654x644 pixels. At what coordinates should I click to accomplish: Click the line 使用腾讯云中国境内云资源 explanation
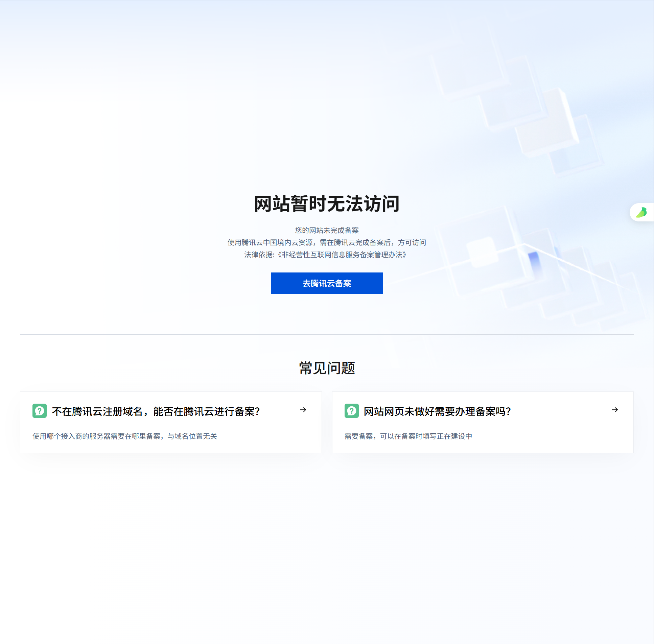[327, 242]
